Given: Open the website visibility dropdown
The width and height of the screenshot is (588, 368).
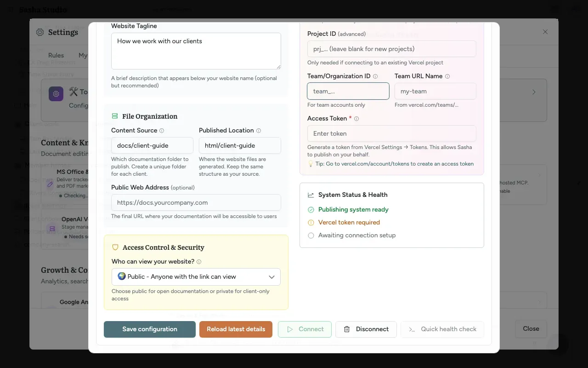Looking at the screenshot, I should (x=196, y=277).
